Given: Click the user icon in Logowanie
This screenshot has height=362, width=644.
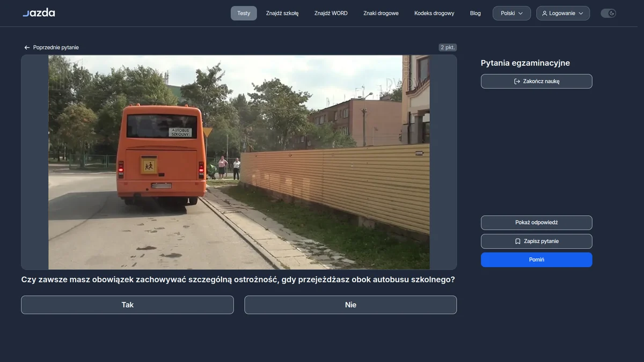Looking at the screenshot, I should 545,13.
